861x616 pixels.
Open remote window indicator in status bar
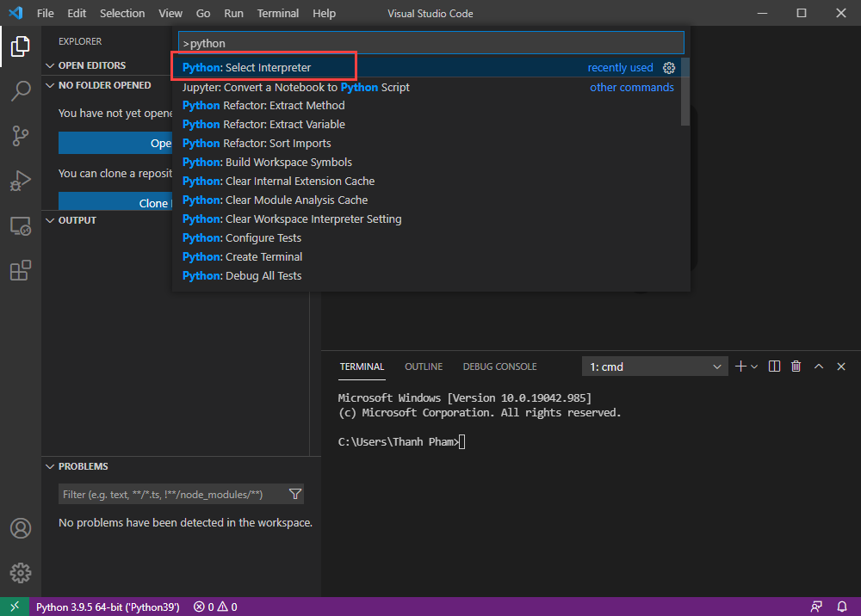click(15, 607)
